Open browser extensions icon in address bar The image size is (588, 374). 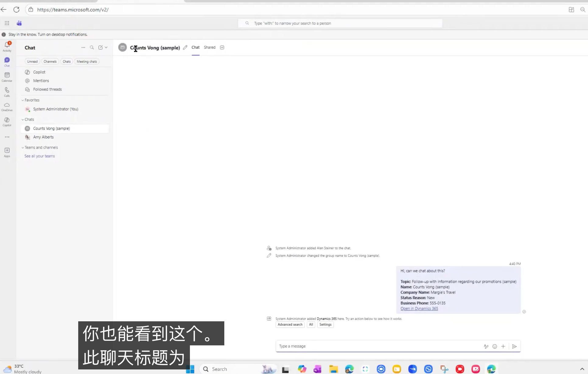click(572, 10)
